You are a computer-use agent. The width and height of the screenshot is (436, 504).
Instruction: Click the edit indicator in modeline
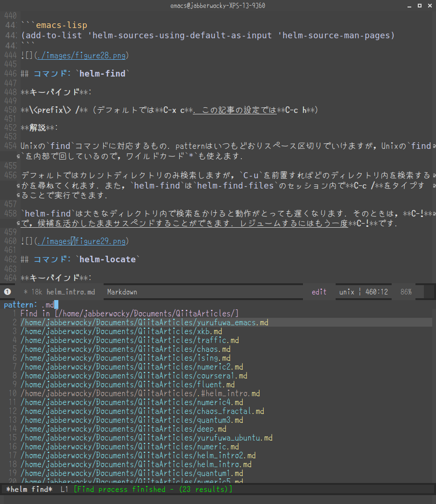tap(319, 292)
